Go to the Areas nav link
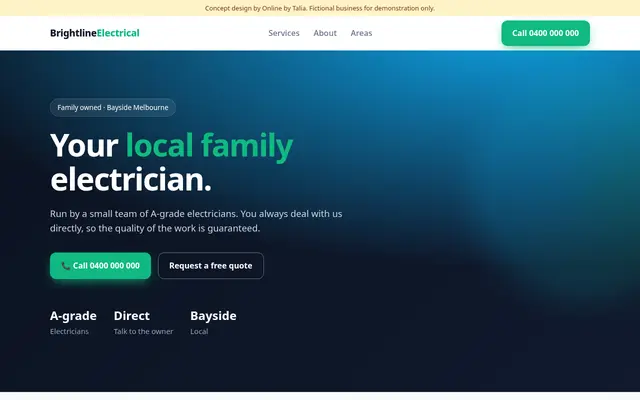This screenshot has width=640, height=400. [361, 33]
